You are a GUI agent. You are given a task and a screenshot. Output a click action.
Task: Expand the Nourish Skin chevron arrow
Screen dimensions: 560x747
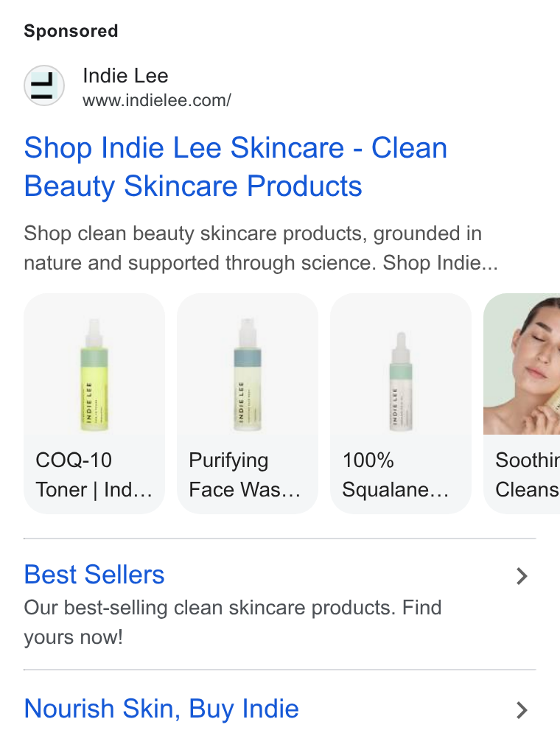(522, 710)
